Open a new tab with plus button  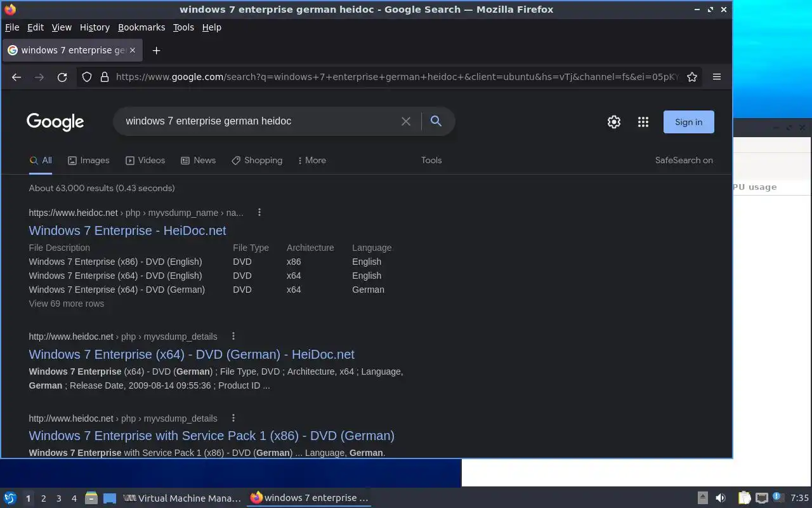coord(156,50)
